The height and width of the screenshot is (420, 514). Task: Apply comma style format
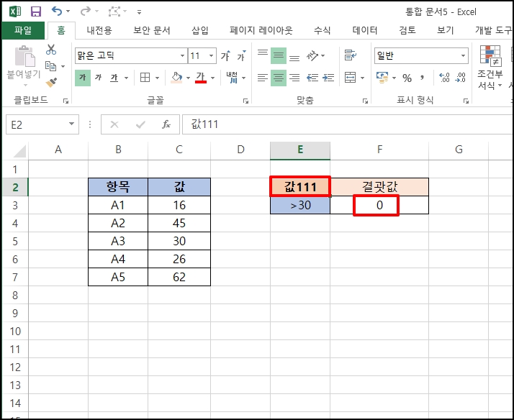tap(422, 78)
